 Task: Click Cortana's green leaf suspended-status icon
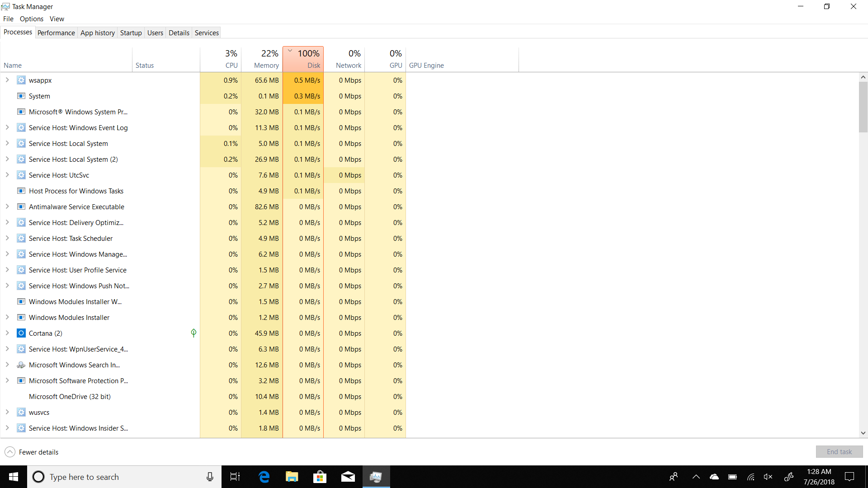click(193, 333)
